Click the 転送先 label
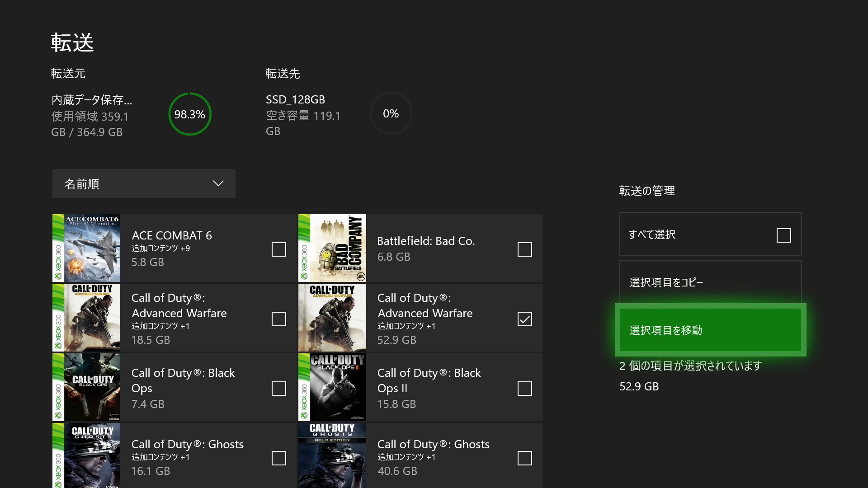The height and width of the screenshot is (488, 868). (x=283, y=74)
